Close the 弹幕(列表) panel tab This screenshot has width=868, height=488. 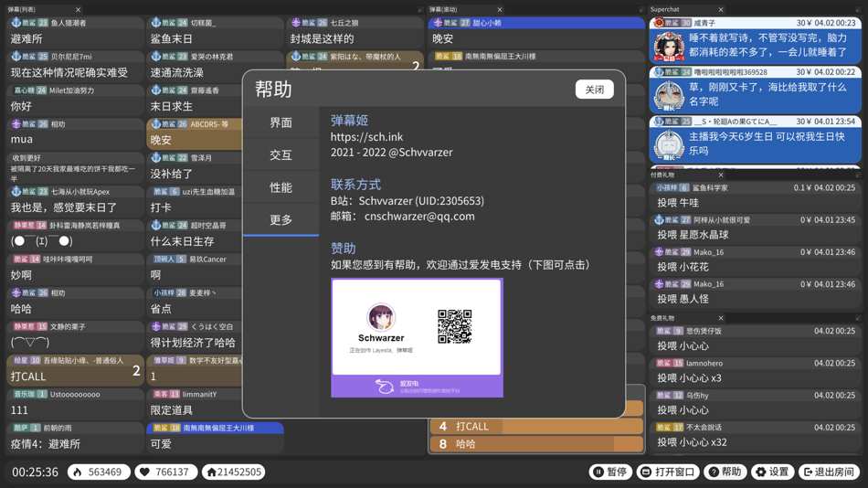(78, 9)
